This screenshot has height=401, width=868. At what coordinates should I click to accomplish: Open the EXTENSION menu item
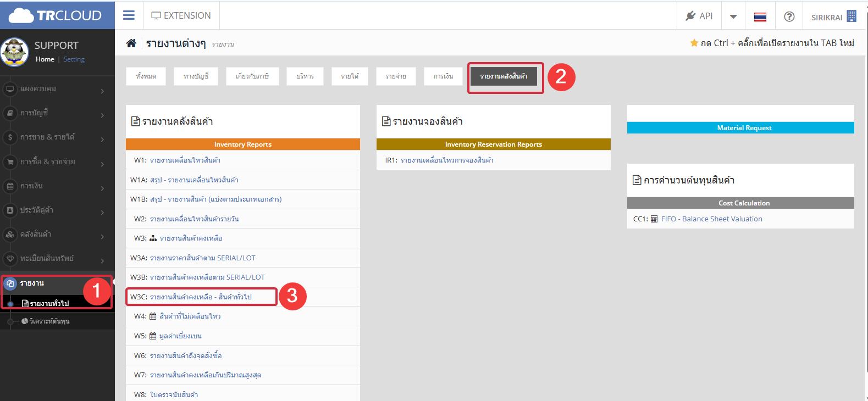181,15
